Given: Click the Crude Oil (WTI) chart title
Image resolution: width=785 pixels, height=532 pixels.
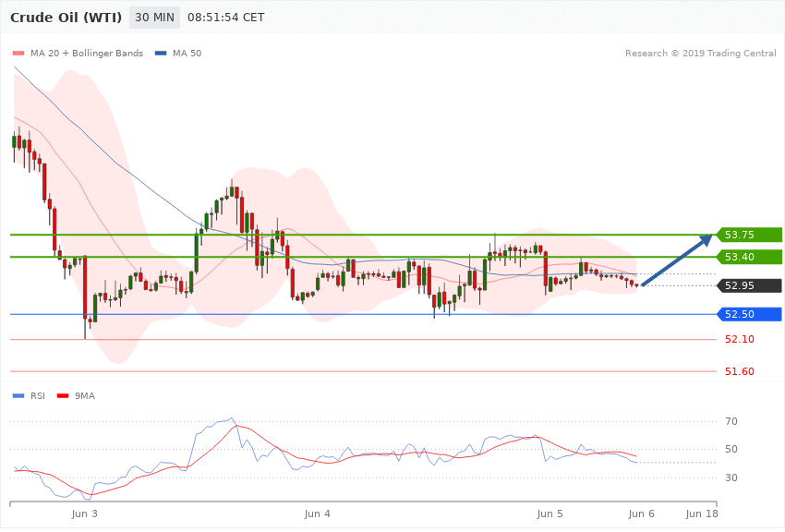Looking at the screenshot, I should click(66, 18).
